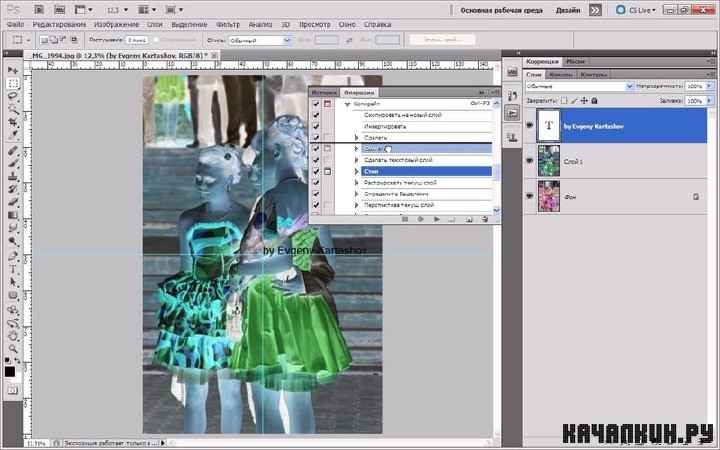Select the Horizontal Type tool

13,270
